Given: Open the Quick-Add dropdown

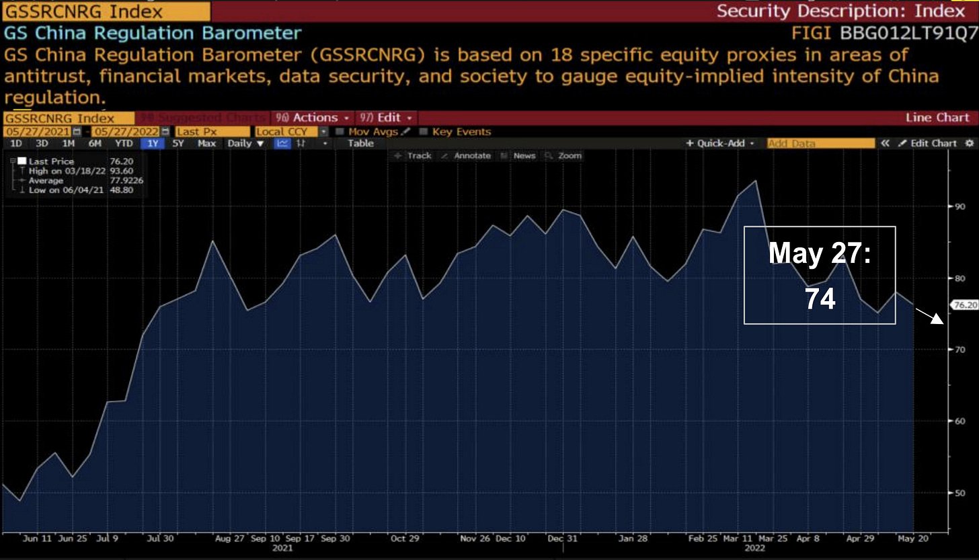Looking at the screenshot, I should (x=719, y=143).
